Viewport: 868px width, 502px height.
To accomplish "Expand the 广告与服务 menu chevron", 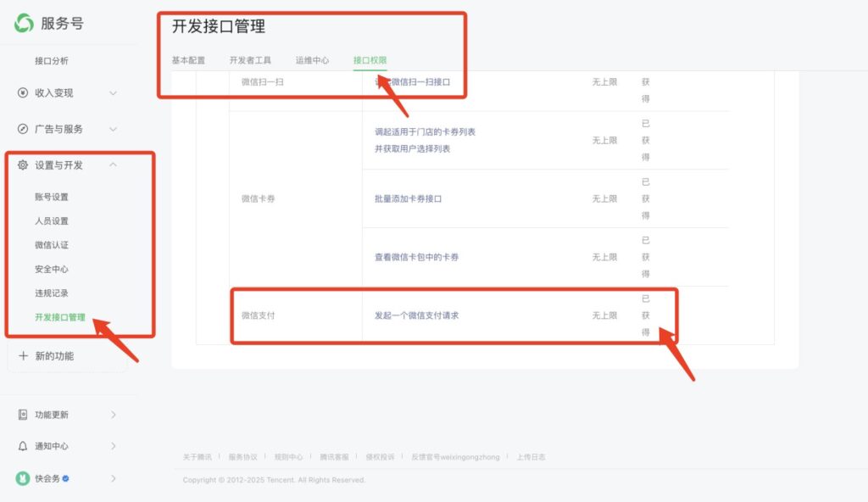I will click(x=113, y=129).
